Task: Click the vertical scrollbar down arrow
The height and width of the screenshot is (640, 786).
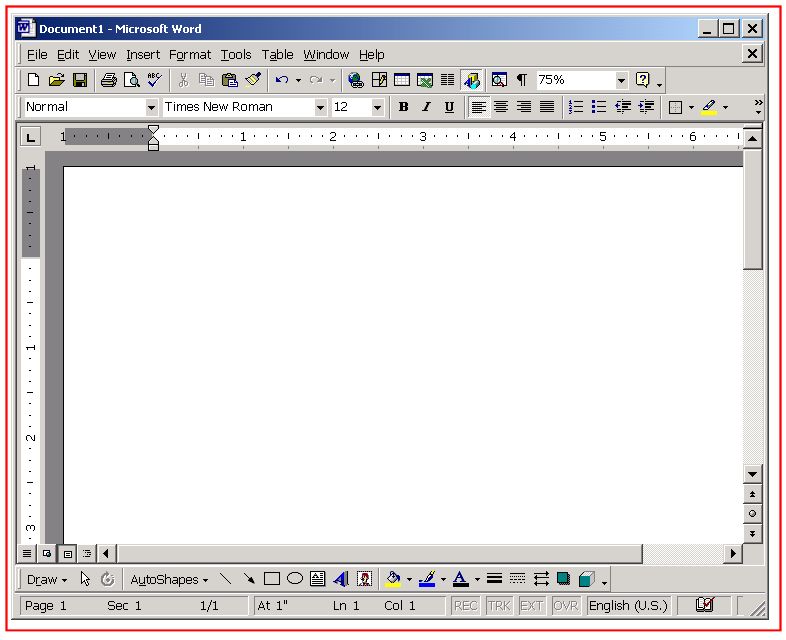Action: tap(753, 473)
